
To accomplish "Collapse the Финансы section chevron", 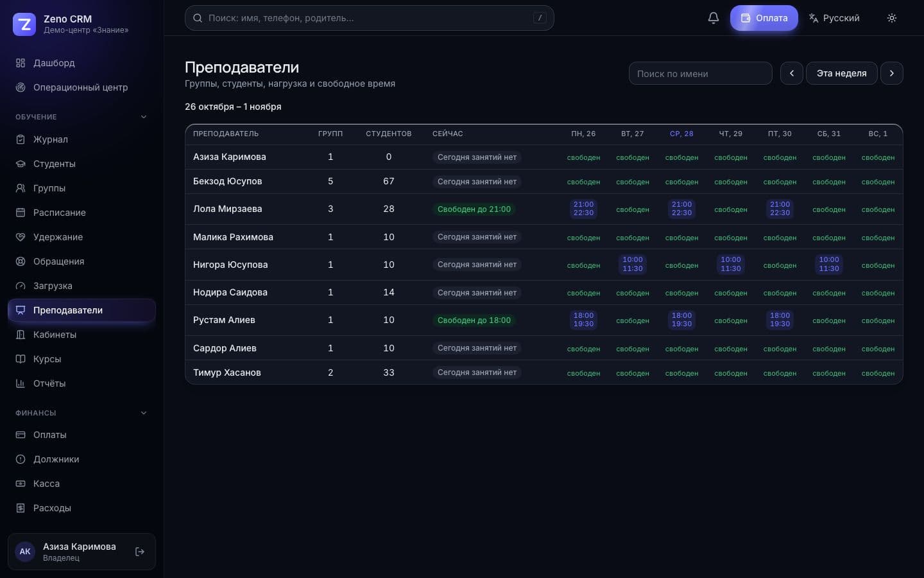I will click(x=144, y=413).
